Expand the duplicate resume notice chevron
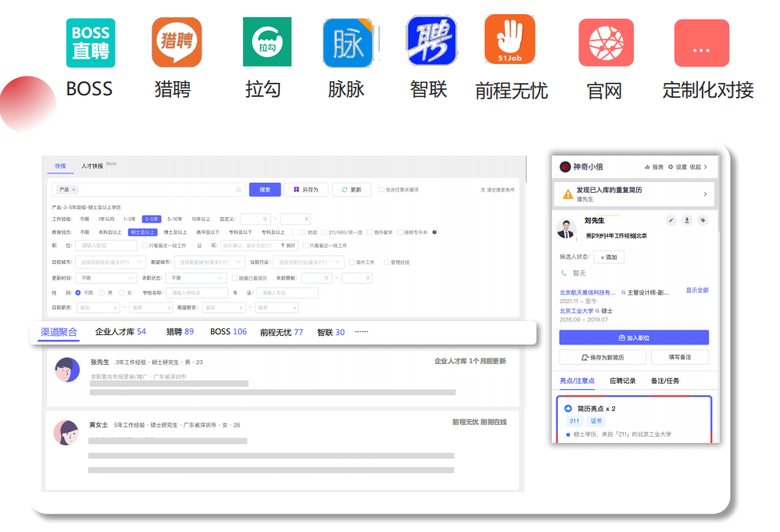This screenshot has width=780, height=532. (x=706, y=195)
